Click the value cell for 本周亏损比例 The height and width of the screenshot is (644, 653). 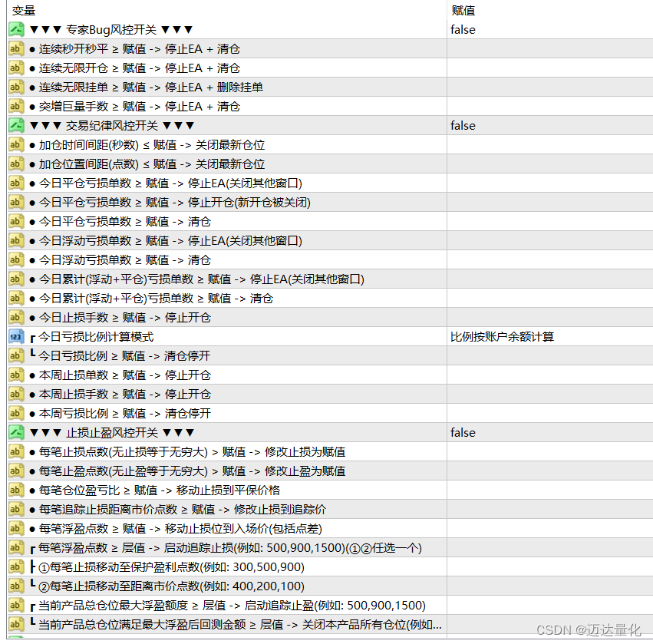pos(549,413)
